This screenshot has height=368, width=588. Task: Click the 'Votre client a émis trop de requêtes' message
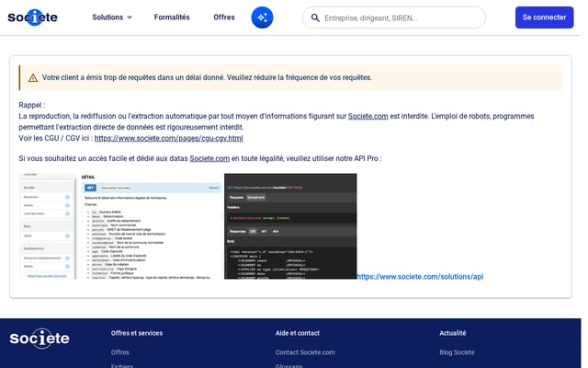click(x=207, y=77)
